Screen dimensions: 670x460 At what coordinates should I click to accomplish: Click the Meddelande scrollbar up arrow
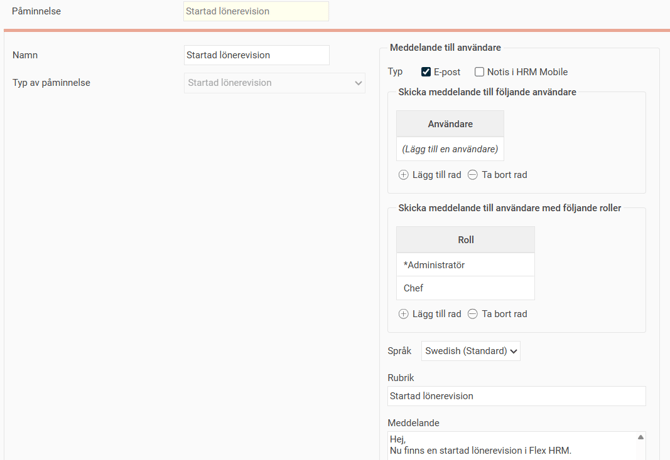pyautogui.click(x=640, y=437)
